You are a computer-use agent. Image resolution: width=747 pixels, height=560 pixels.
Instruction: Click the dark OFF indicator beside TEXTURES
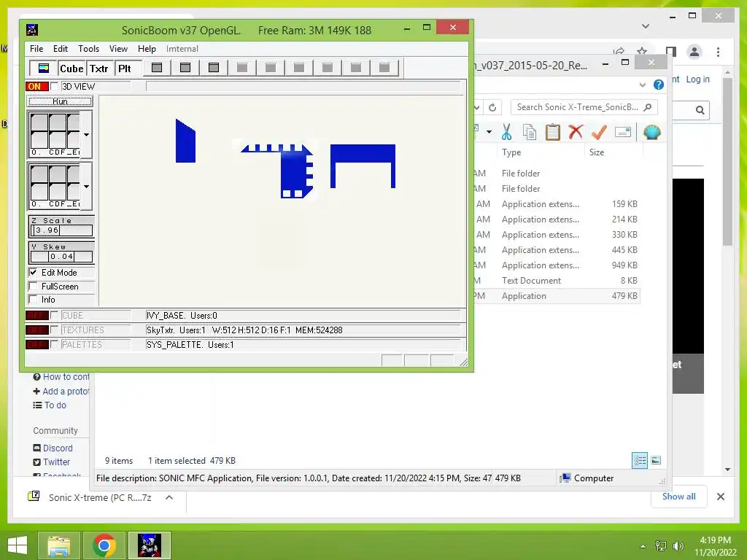(36, 330)
